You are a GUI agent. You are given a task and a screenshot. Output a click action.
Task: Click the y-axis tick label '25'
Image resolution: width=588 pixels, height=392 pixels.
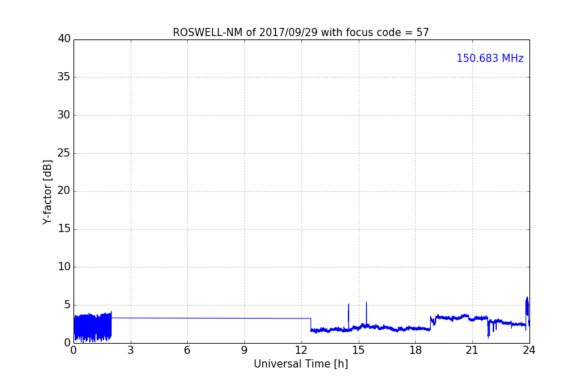[64, 152]
